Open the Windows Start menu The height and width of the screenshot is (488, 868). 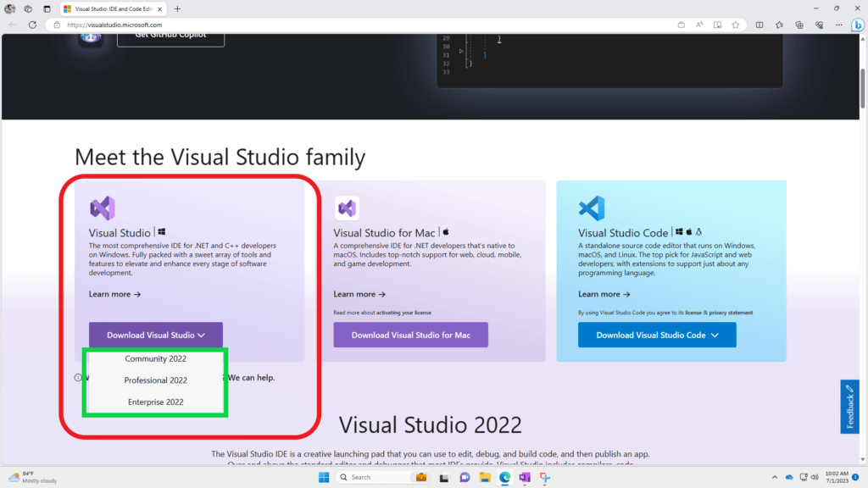coord(324,477)
